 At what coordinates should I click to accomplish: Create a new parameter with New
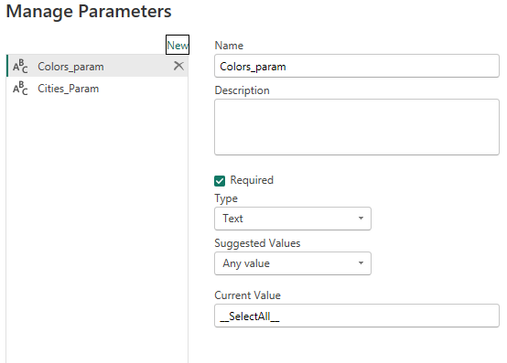[178, 45]
